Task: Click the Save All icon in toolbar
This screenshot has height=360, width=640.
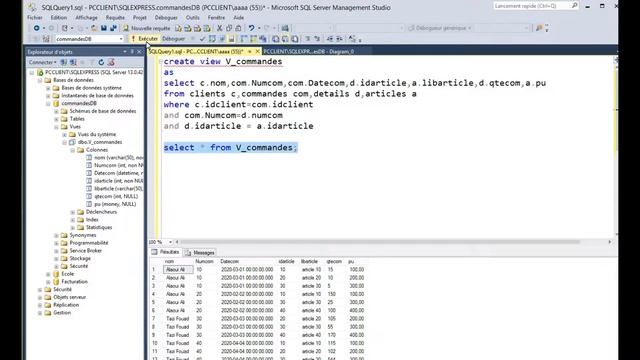Action: 113,28
